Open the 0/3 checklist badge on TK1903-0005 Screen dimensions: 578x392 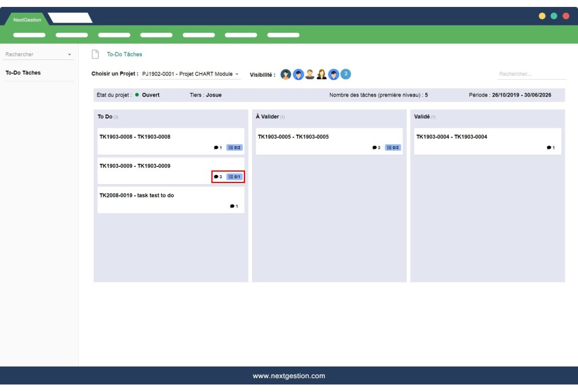[392, 147]
